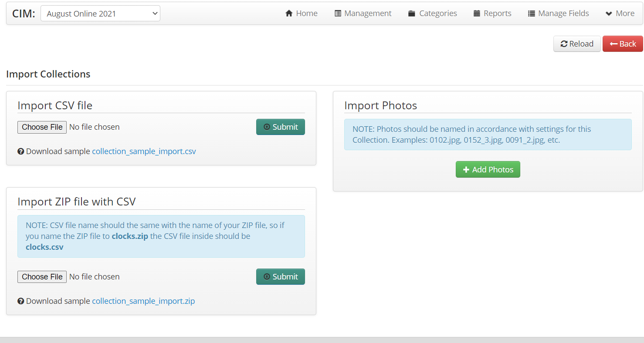Click the Categories folder icon
This screenshot has width=644, height=343.
point(412,13)
